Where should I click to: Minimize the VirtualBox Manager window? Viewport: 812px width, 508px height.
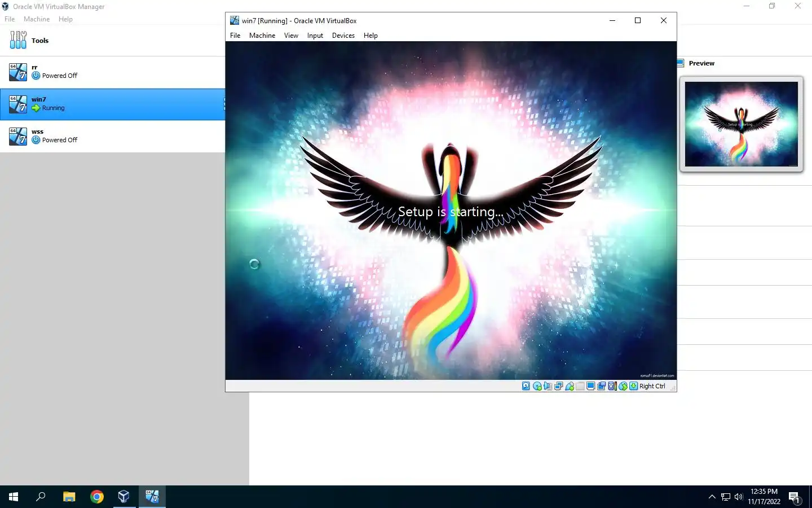pos(747,6)
